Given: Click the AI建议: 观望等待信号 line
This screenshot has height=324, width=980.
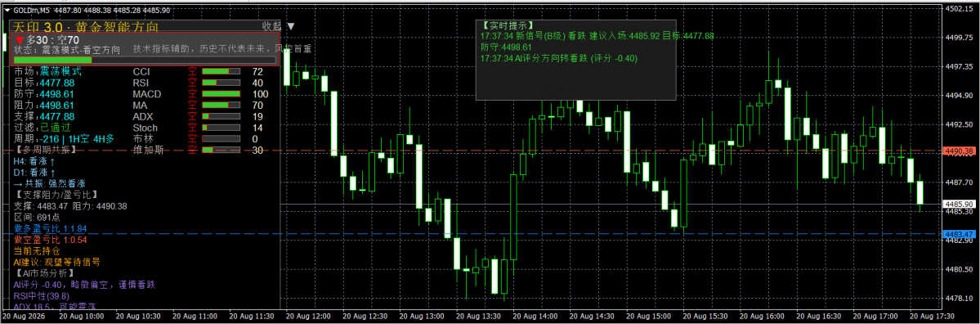Looking at the screenshot, I should 57,262.
